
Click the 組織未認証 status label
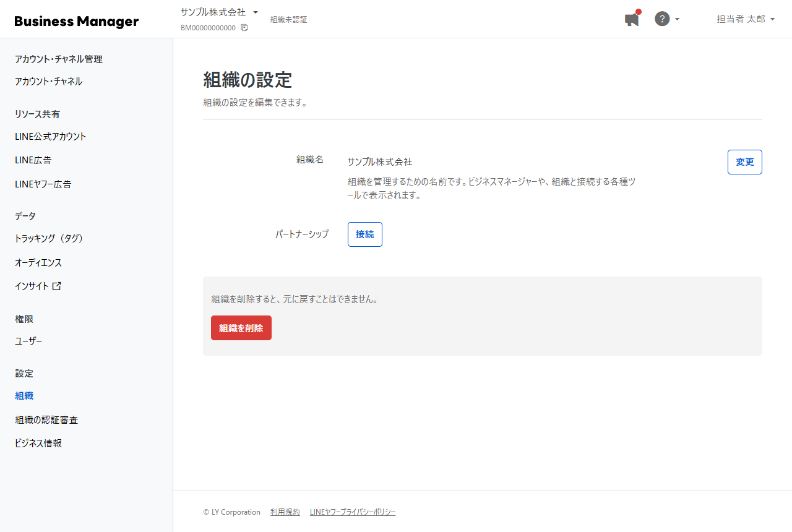(289, 20)
